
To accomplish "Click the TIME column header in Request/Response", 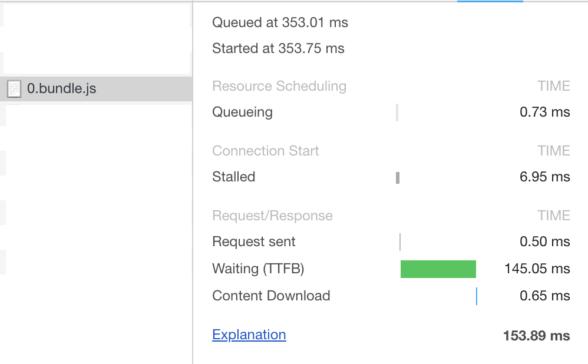I will pyautogui.click(x=554, y=216).
